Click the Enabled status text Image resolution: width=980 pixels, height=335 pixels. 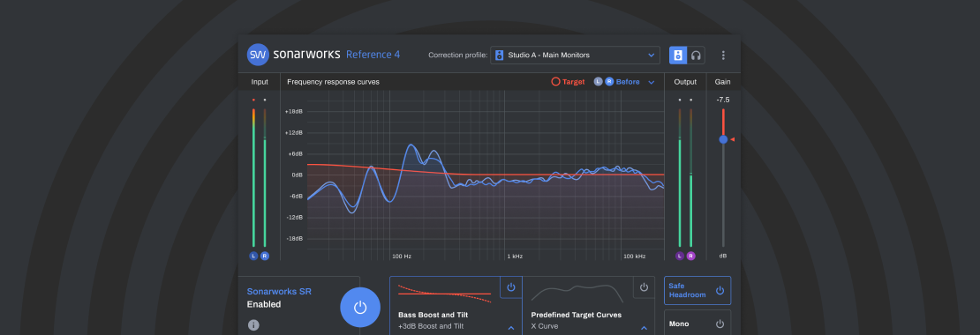[x=264, y=304]
